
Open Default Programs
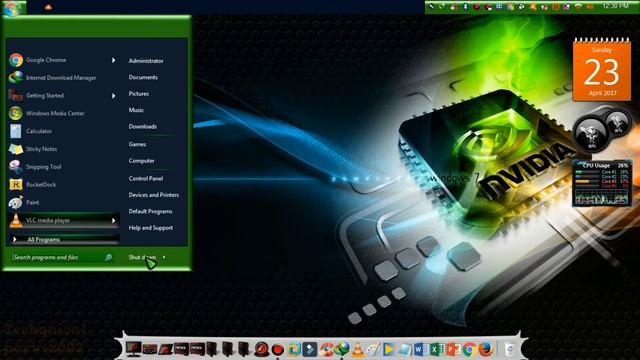click(150, 211)
